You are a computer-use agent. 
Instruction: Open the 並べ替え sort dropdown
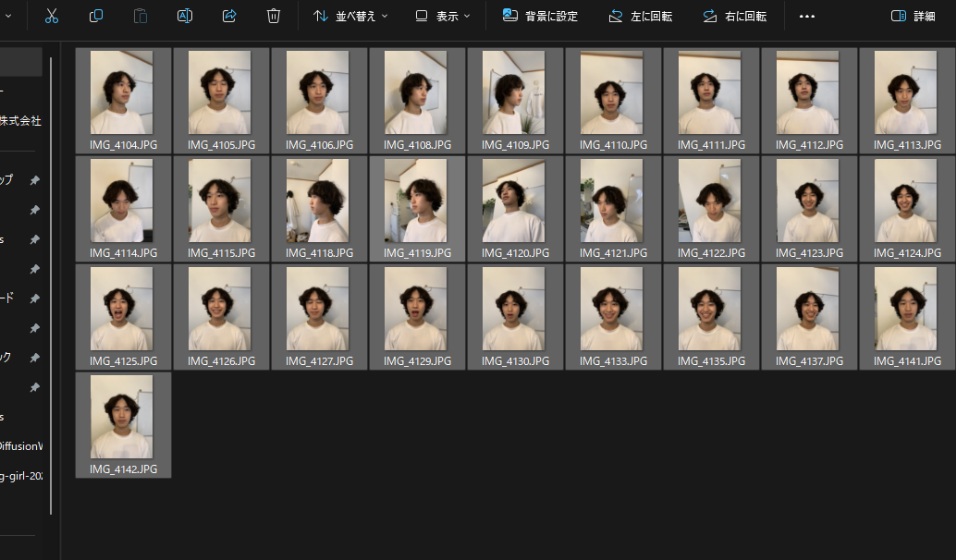tap(350, 17)
